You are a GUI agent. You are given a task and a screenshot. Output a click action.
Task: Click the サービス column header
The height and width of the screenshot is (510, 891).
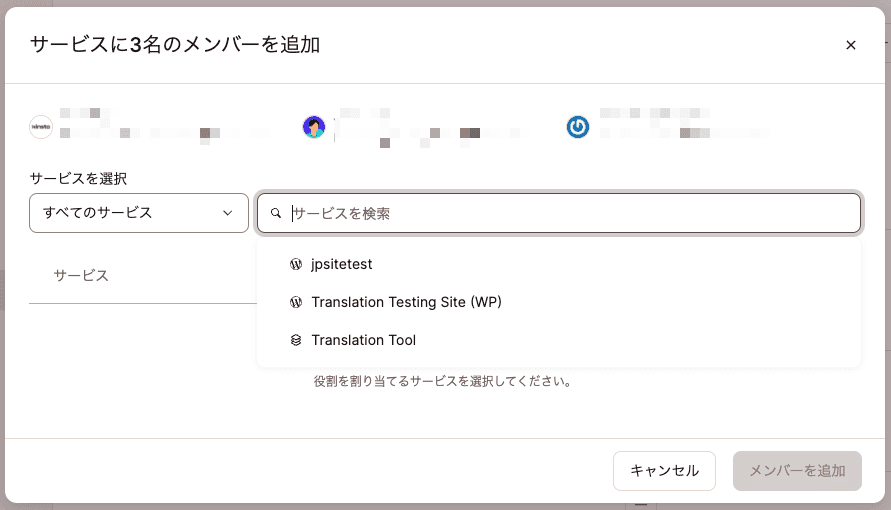(81, 275)
